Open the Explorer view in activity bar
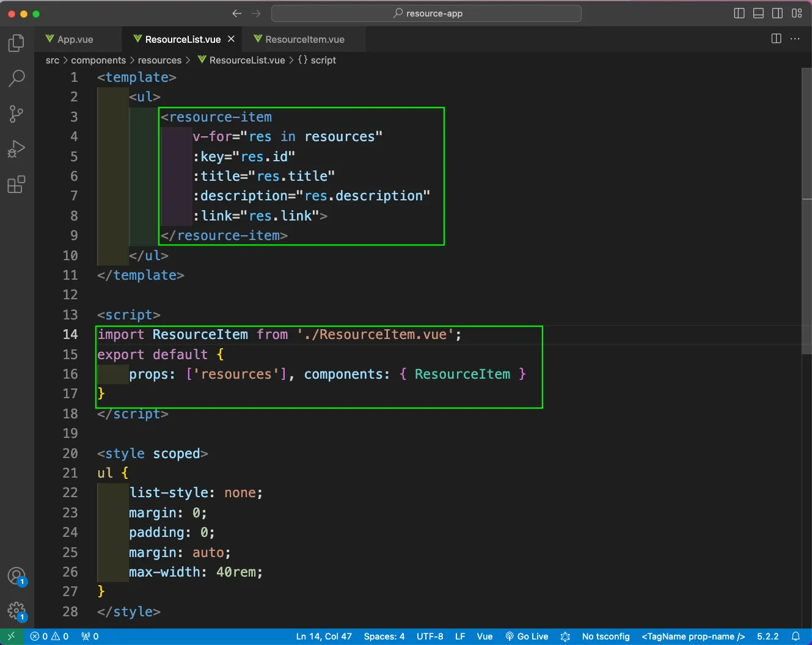This screenshot has height=645, width=812. click(x=16, y=43)
